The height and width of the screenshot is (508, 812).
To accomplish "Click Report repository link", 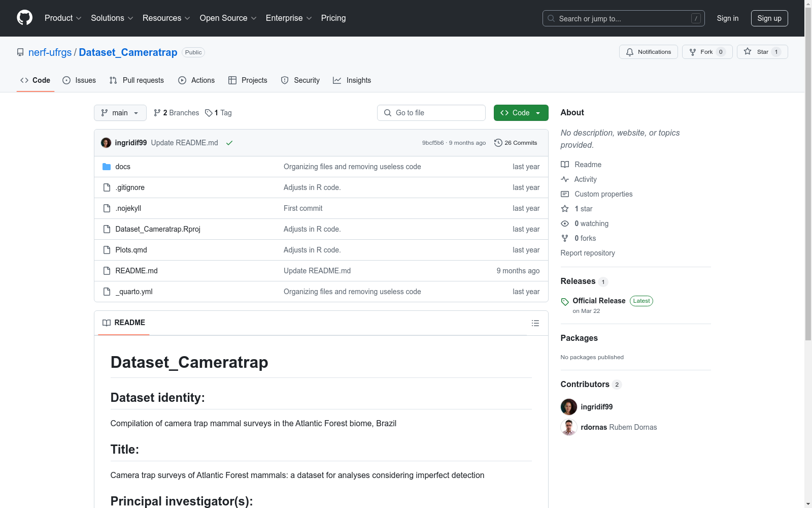I will pyautogui.click(x=588, y=253).
